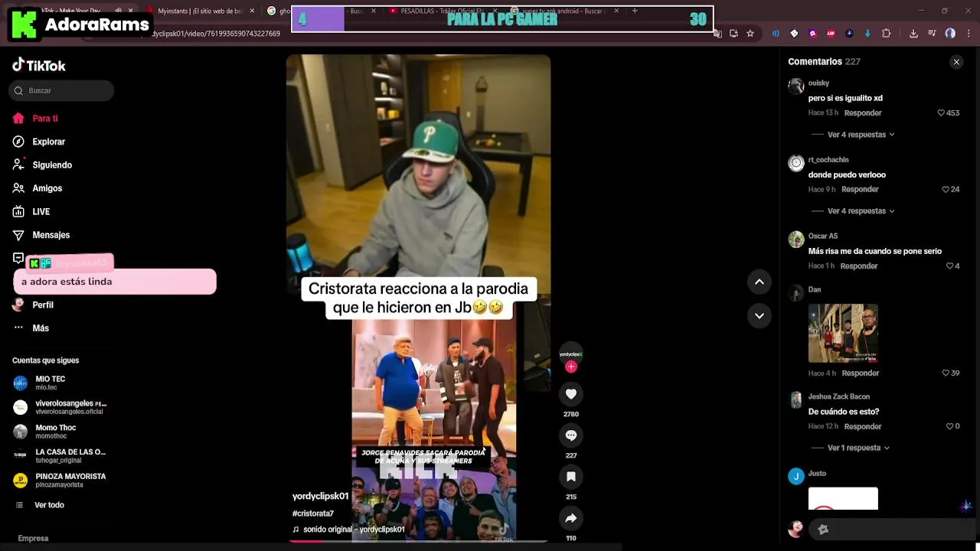The height and width of the screenshot is (551, 980).
Task: Click the AdBlock Plus extension icon
Action: point(831,34)
